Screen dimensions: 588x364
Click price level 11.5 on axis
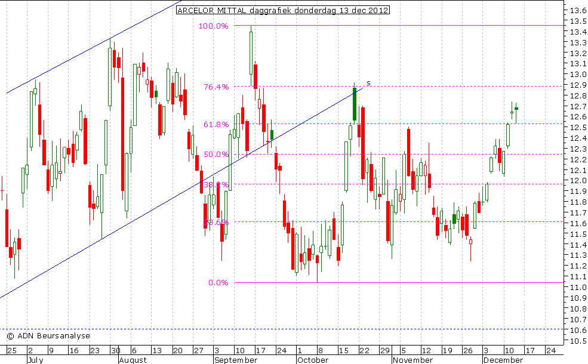578,235
